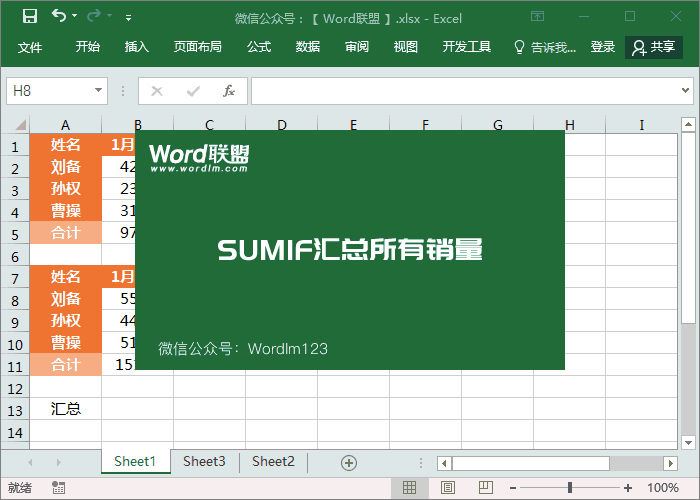Viewport: 700px width, 500px height.
Task: Zoom out with the minus button
Action: [x=513, y=488]
